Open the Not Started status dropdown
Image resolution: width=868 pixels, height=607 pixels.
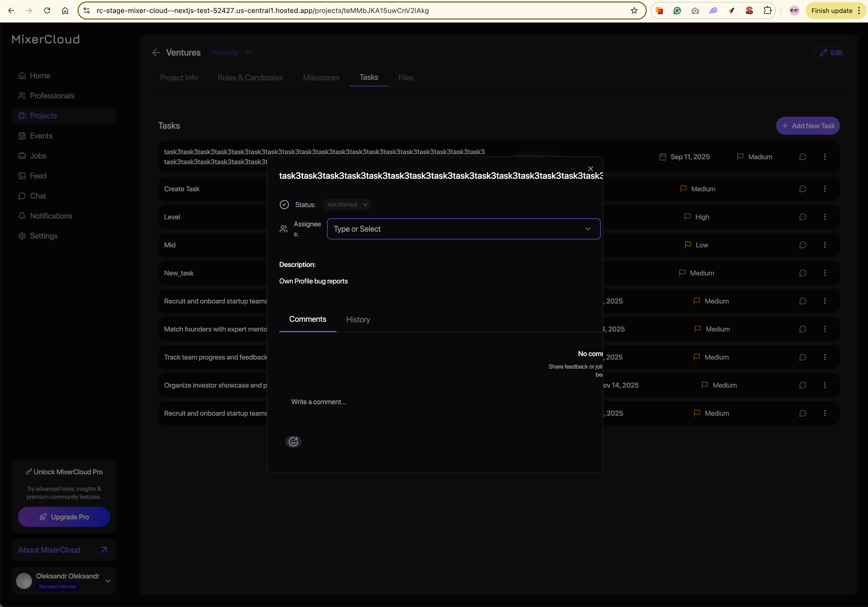347,205
